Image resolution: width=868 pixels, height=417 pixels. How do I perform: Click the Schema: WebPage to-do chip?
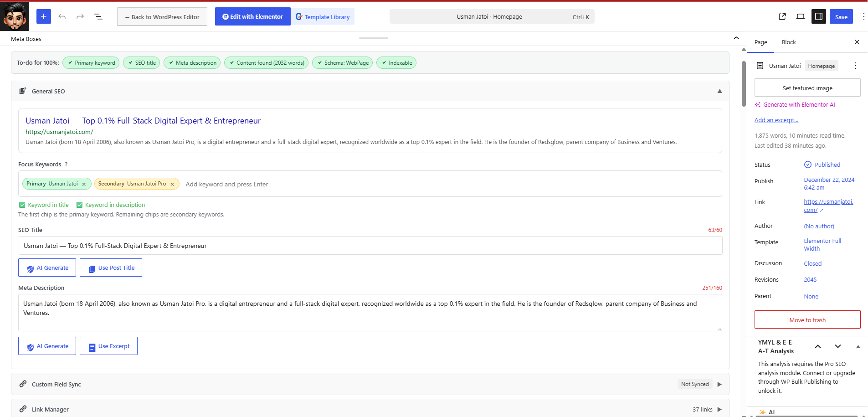tap(342, 63)
